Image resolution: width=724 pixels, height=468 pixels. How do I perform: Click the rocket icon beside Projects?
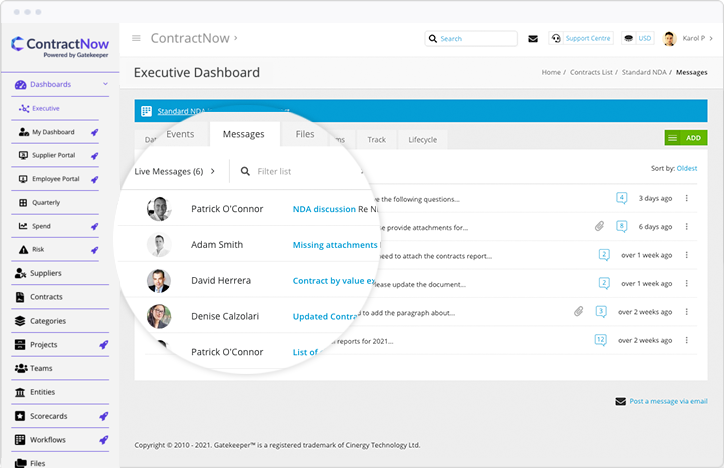pos(103,345)
